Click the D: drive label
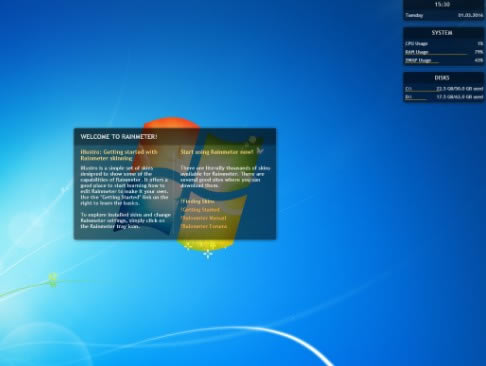Viewport: 486px width, 366px height. click(x=408, y=97)
